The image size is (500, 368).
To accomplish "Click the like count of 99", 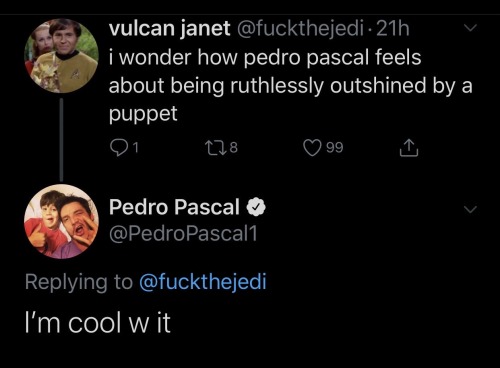I will click(335, 148).
